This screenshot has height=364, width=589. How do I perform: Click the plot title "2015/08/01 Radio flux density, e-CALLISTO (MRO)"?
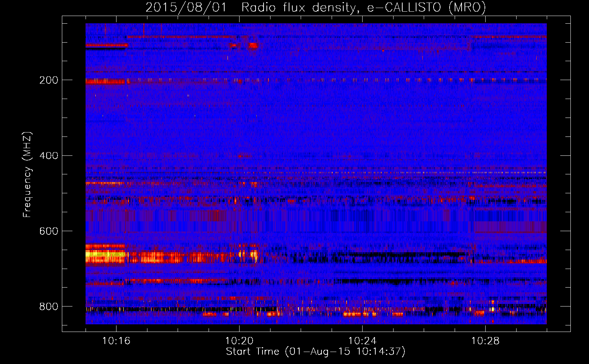point(316,8)
